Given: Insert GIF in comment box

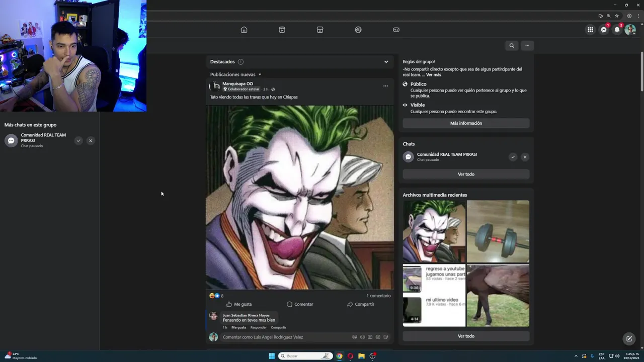Looking at the screenshot, I should pyautogui.click(x=378, y=337).
